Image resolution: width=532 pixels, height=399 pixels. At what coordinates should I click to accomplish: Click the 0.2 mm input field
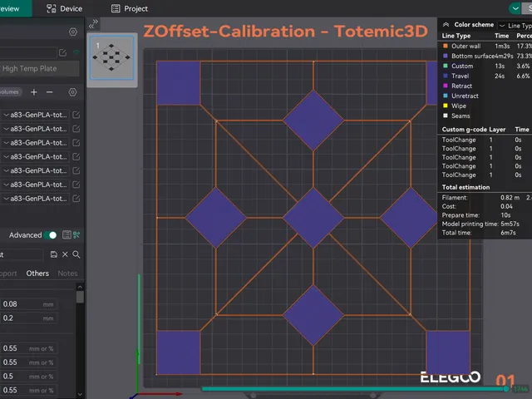coord(28,318)
